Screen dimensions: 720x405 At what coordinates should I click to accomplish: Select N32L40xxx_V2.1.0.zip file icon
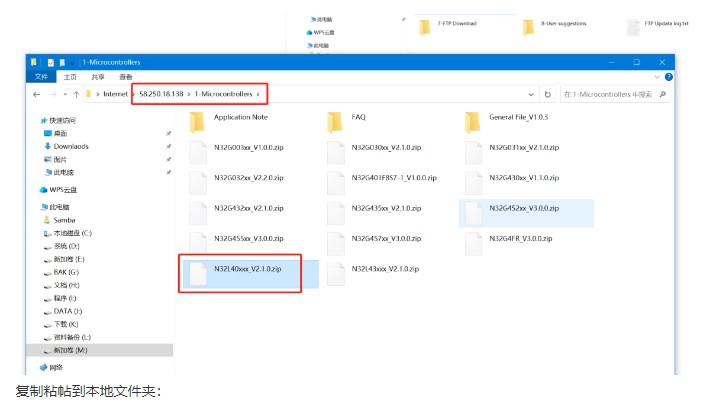[x=198, y=274]
